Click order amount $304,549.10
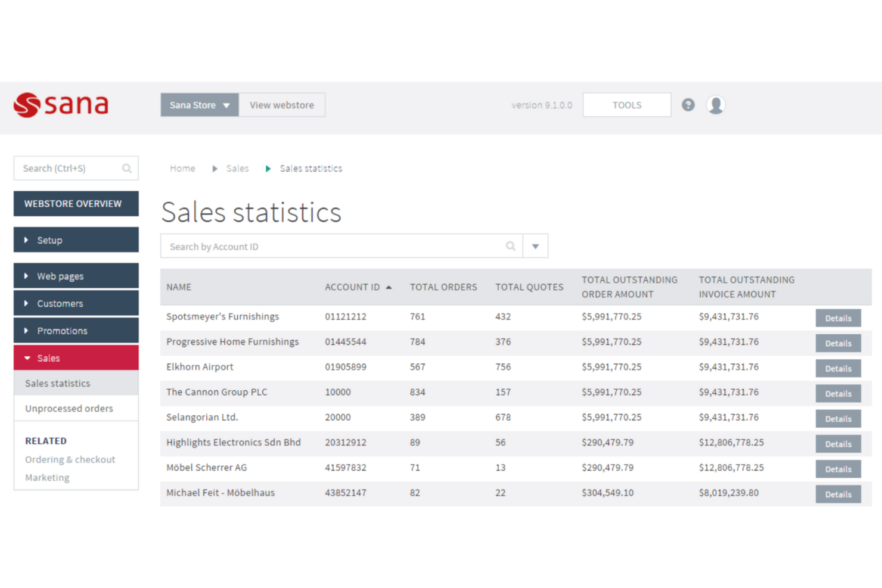This screenshot has height=588, width=882. click(608, 493)
